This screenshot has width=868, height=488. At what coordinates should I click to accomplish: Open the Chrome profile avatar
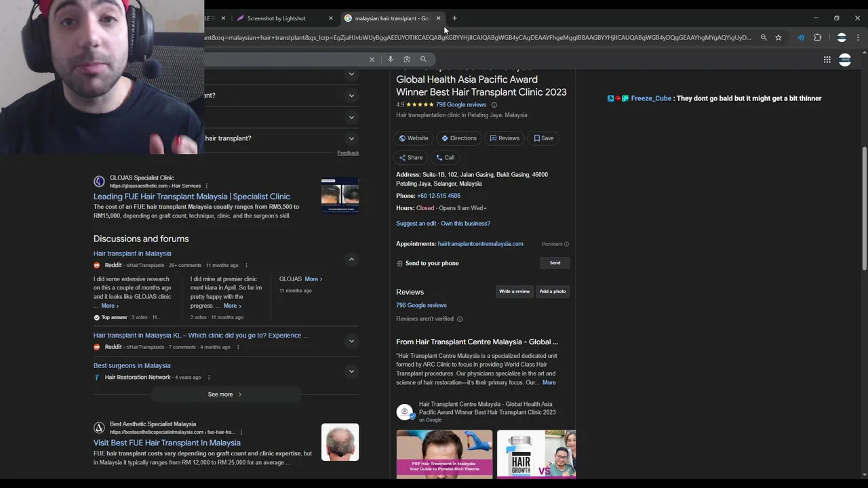[842, 38]
